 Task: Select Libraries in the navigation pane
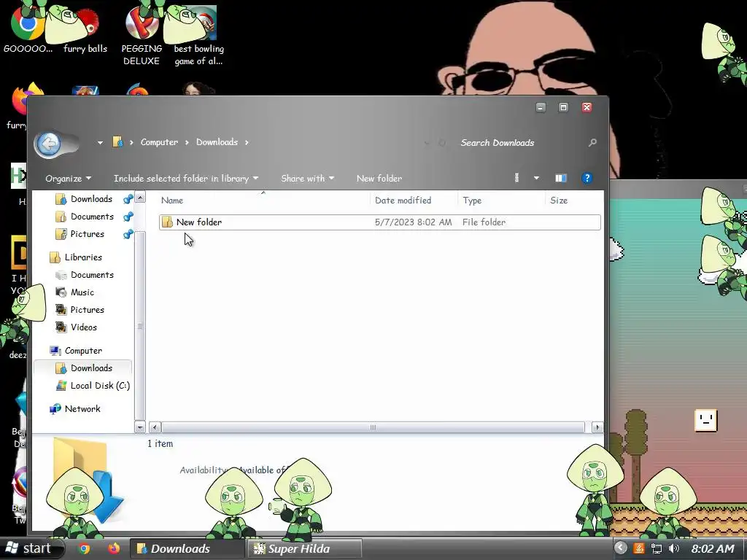pyautogui.click(x=83, y=257)
